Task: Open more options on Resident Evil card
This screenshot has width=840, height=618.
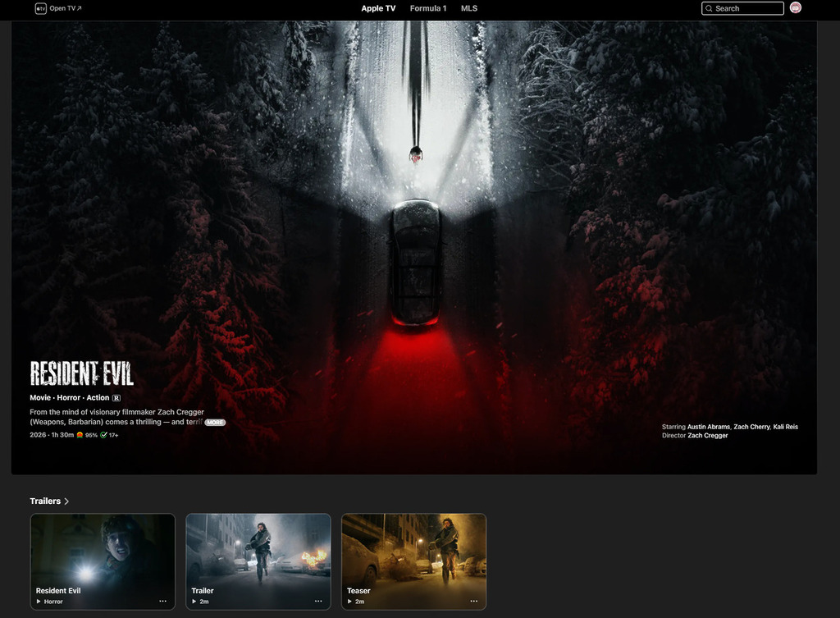Action: point(163,601)
